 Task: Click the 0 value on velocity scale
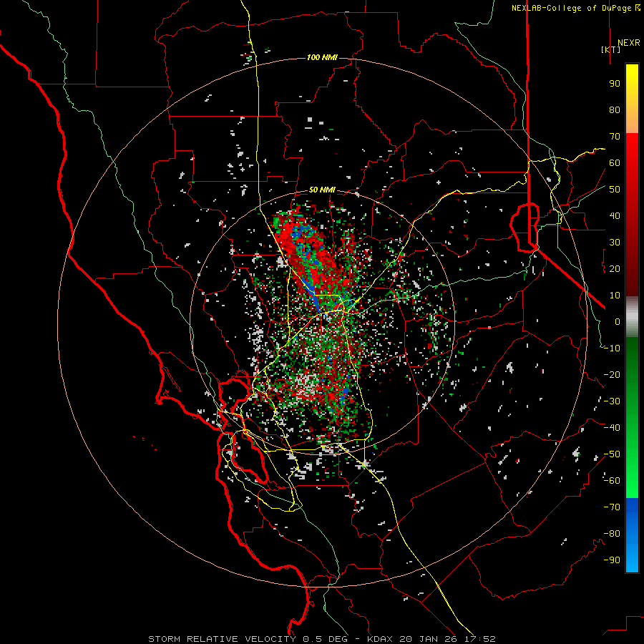(618, 322)
